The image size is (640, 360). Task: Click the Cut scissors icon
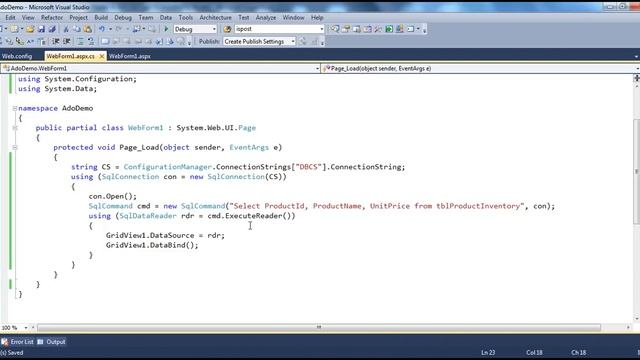[66, 29]
